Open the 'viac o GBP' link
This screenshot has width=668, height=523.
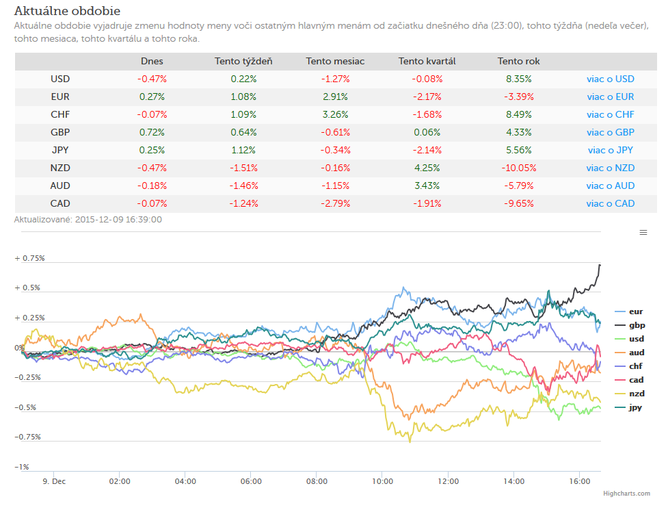pos(610,132)
